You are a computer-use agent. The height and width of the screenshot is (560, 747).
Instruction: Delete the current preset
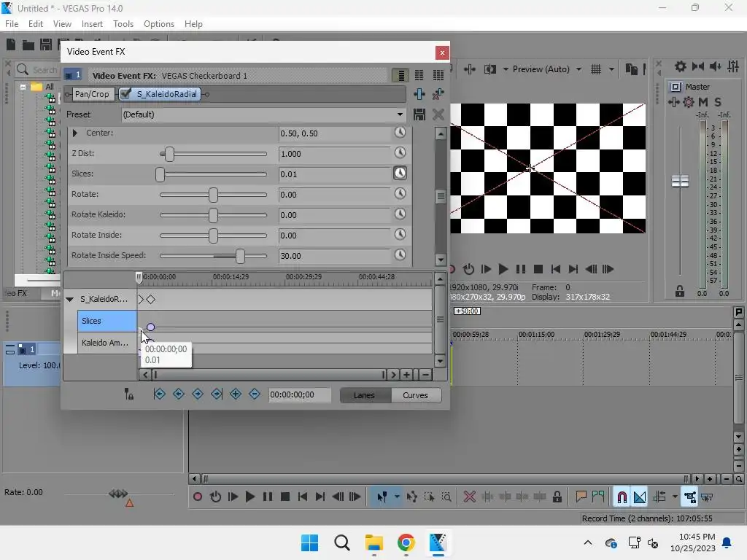point(438,114)
